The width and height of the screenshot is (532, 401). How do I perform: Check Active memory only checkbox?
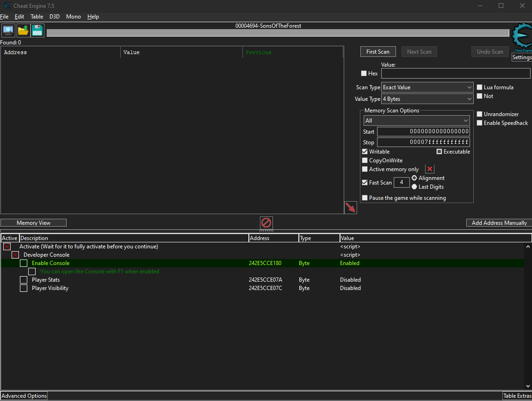pyautogui.click(x=365, y=169)
